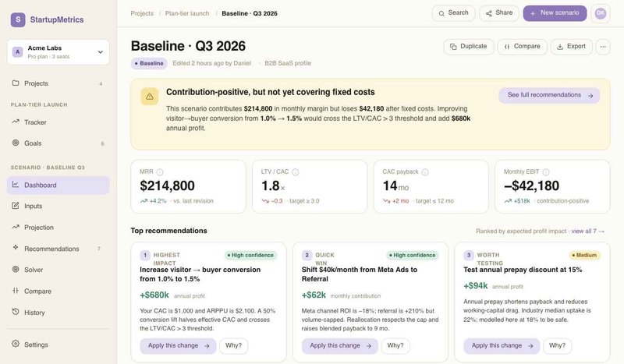The image size is (624, 364).
Task: Click the Projects breadcrumb link
Action: pyautogui.click(x=142, y=13)
